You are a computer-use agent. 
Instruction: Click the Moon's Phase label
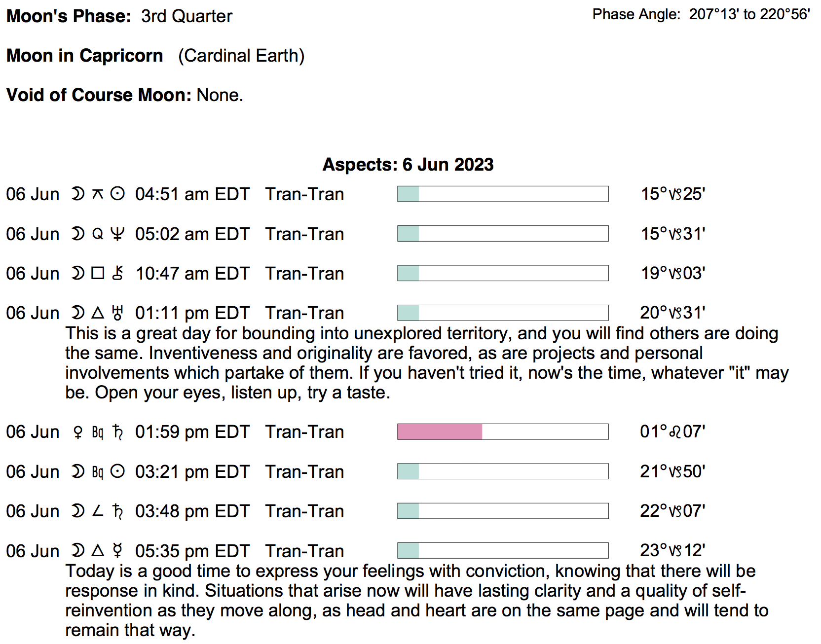point(69,16)
